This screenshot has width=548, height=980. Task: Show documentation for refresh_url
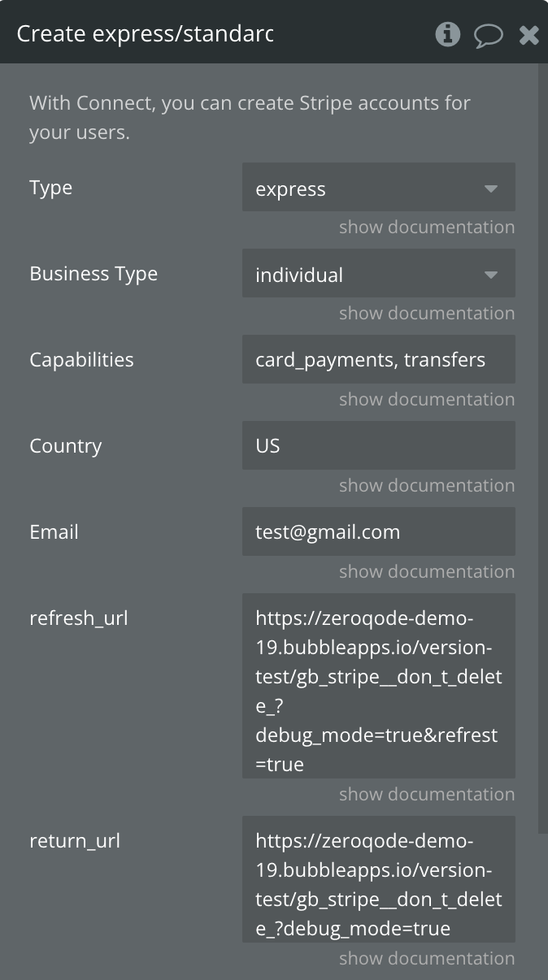[427, 795]
